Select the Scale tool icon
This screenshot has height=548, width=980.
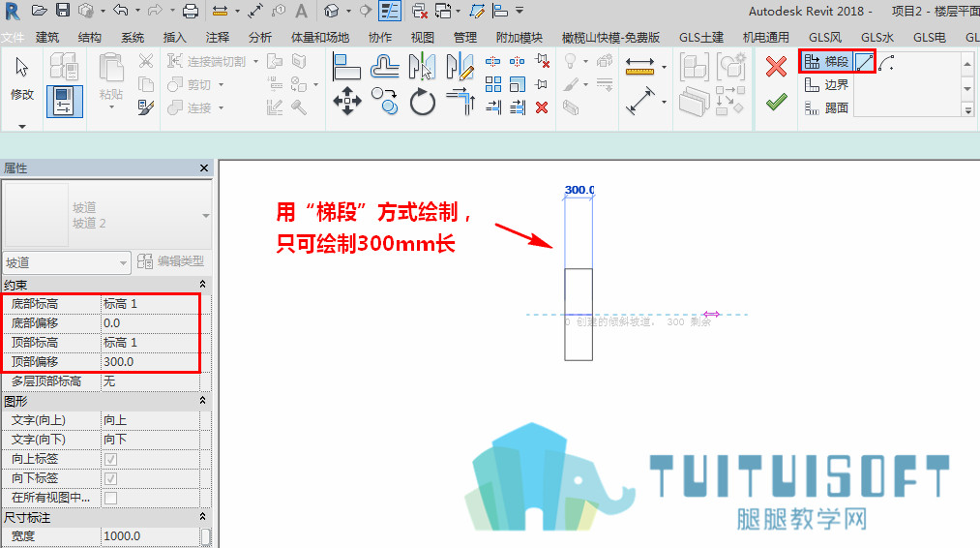[518, 84]
